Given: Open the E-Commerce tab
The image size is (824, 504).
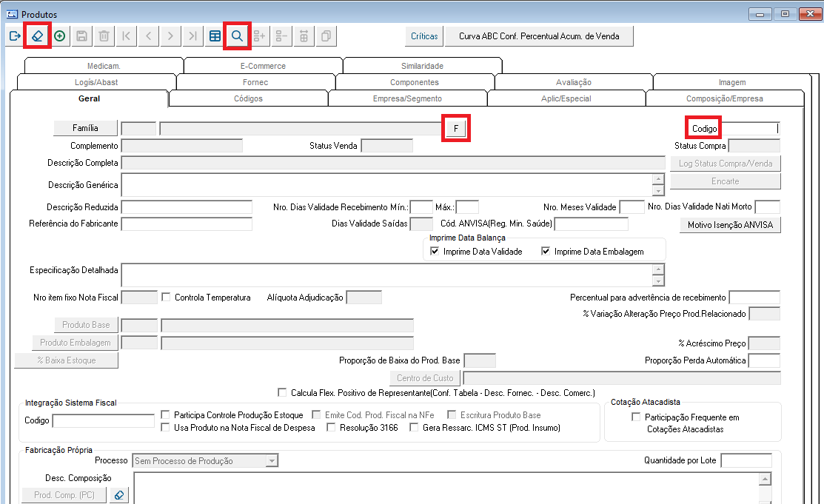Looking at the screenshot, I should (x=263, y=66).
